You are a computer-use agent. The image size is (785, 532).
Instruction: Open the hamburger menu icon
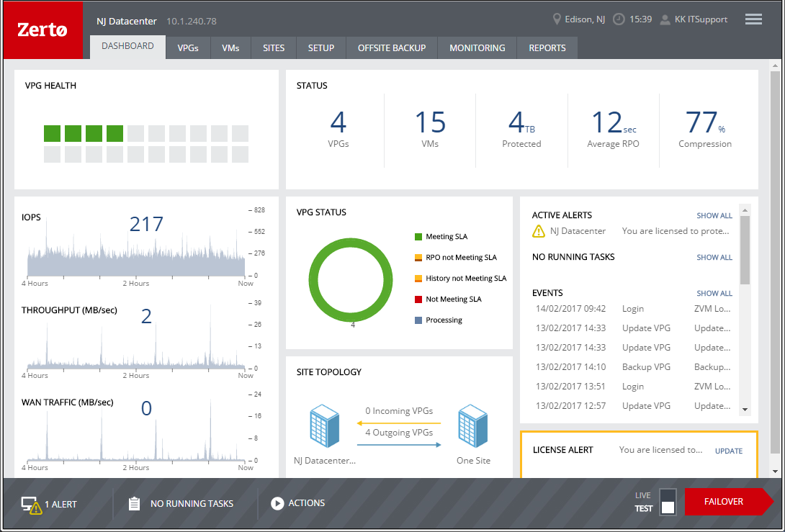[x=753, y=19]
